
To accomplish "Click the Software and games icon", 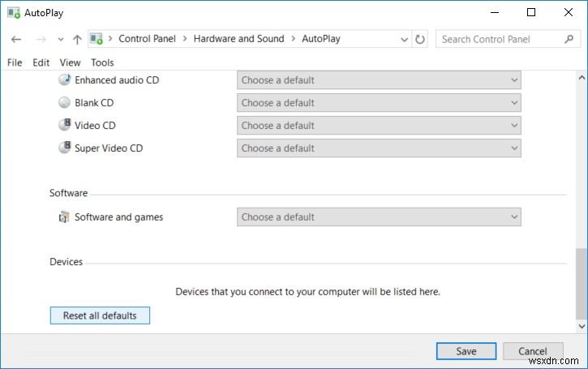I will point(65,217).
